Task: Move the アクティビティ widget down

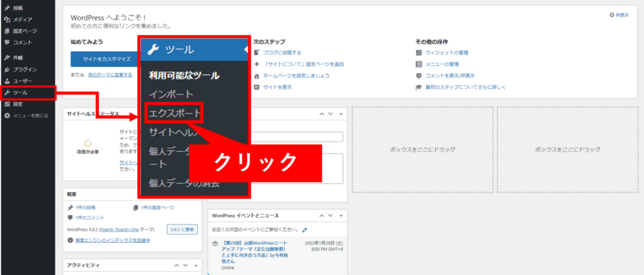Action: pos(186,266)
